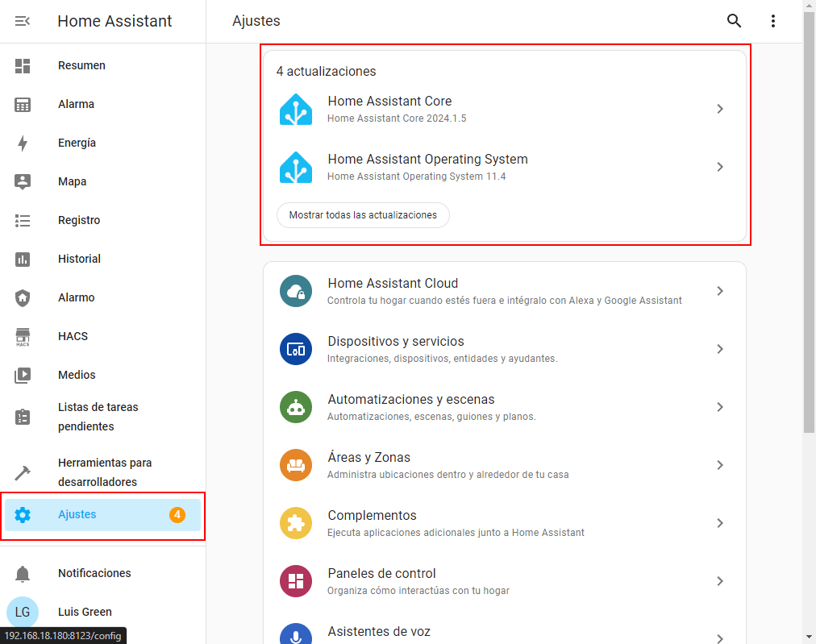Open Automatizaciones y escenas title
This screenshot has height=644, width=816.
pyautogui.click(x=411, y=400)
